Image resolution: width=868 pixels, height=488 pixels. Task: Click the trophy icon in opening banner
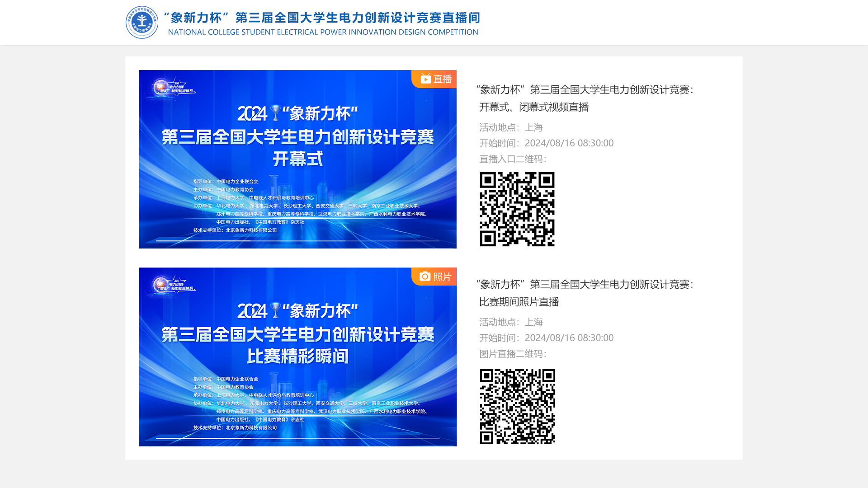275,113
